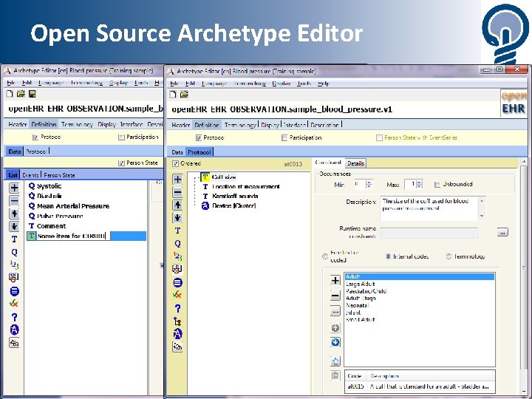The height and width of the screenshot is (399, 532).
Task: Select Count (123) element icon in Protocol toolbar
Action: coord(177,256)
